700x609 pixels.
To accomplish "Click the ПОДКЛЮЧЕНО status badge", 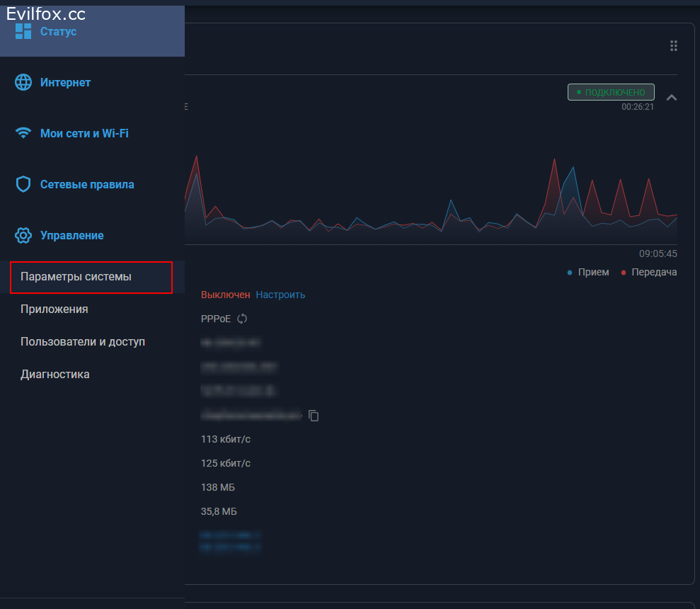I will pyautogui.click(x=611, y=92).
